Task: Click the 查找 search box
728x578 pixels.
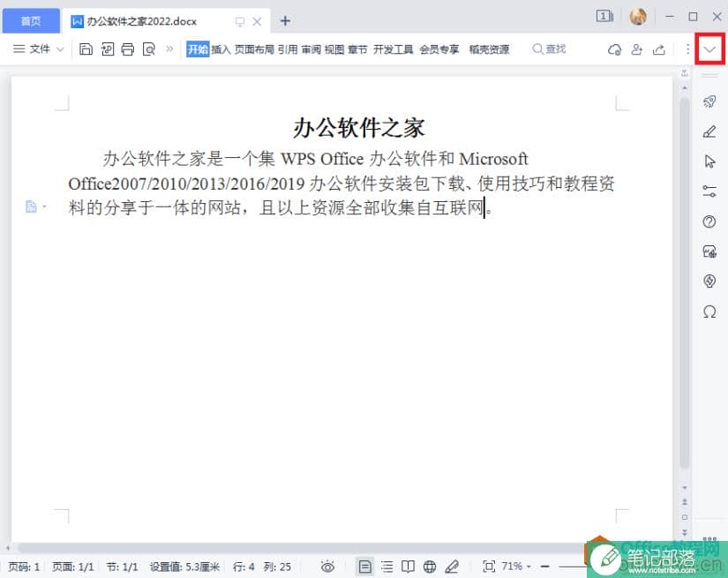Action: (549, 49)
